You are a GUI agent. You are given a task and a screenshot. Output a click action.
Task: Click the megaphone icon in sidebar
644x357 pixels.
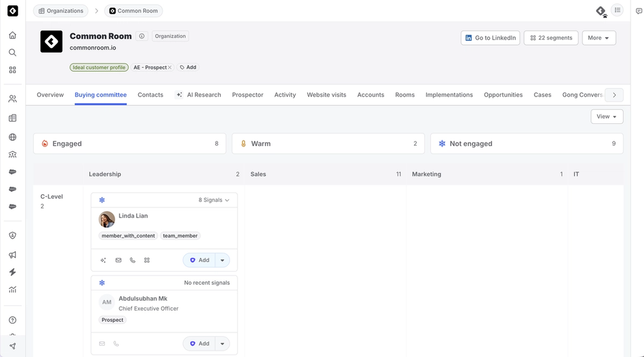13,255
